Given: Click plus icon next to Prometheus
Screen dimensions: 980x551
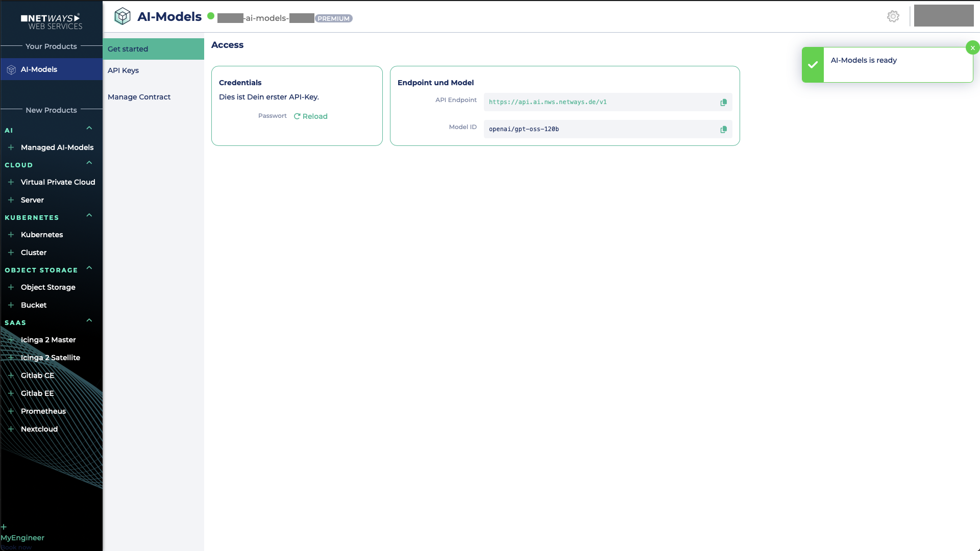Looking at the screenshot, I should coord(11,411).
